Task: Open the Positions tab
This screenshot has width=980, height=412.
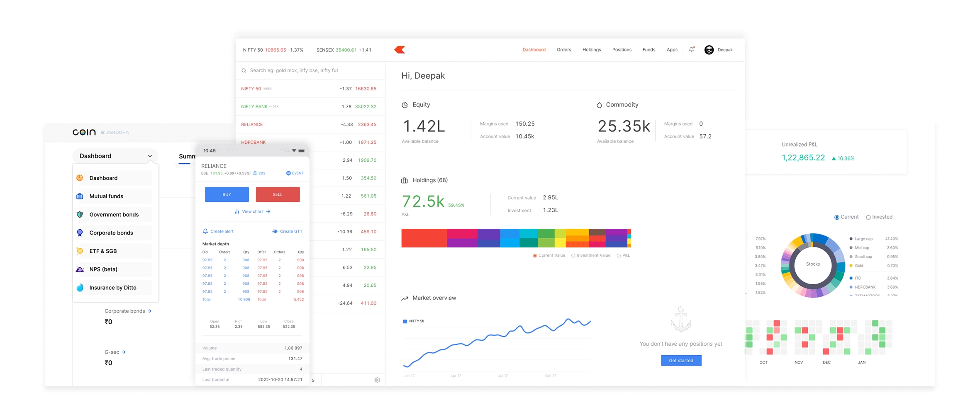Action: (x=622, y=50)
